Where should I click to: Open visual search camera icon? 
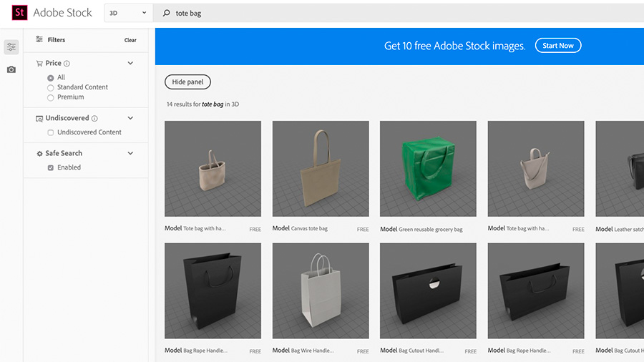point(11,69)
